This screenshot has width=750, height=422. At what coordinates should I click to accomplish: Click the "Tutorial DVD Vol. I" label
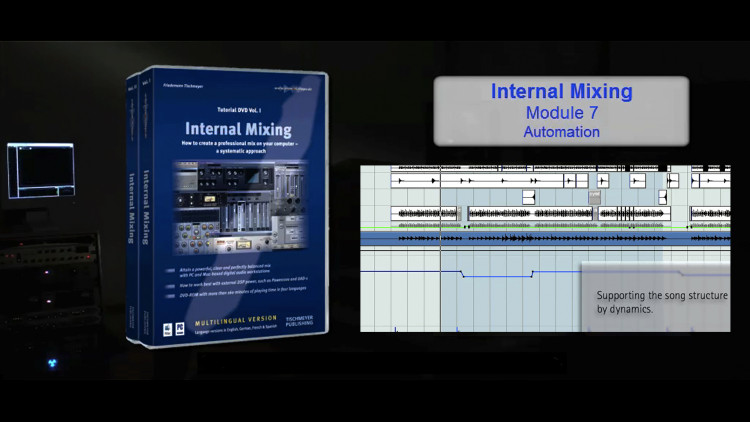pos(239,110)
